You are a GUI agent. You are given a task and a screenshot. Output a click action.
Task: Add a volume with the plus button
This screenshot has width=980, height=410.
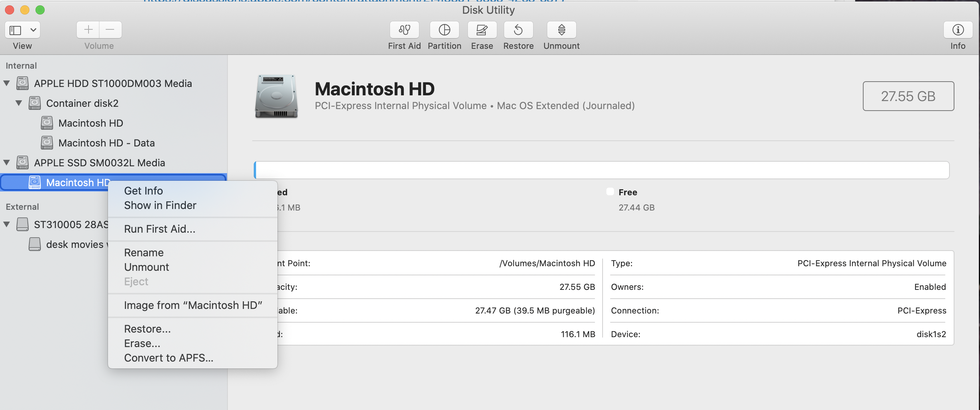(x=88, y=30)
